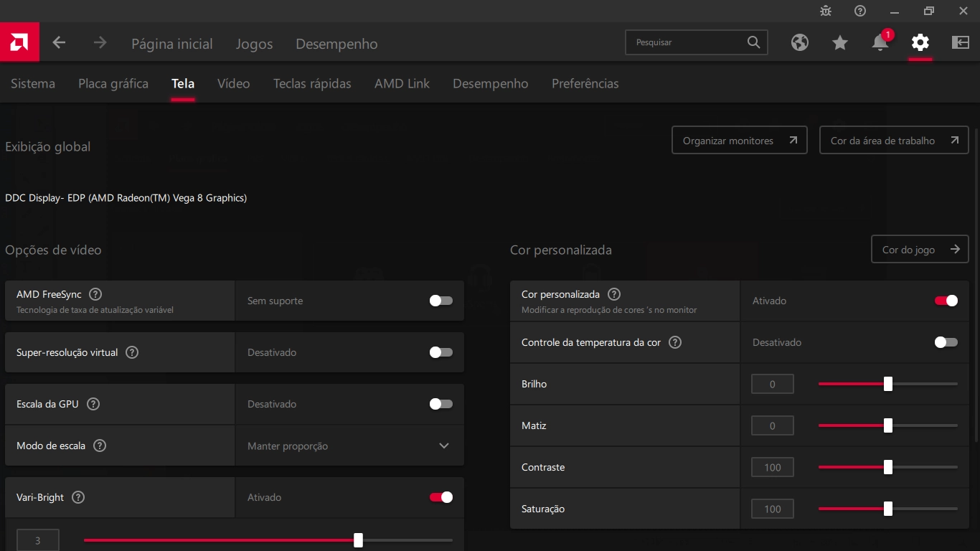Click Organizar monitores button
This screenshot has height=551, width=980.
pyautogui.click(x=740, y=140)
